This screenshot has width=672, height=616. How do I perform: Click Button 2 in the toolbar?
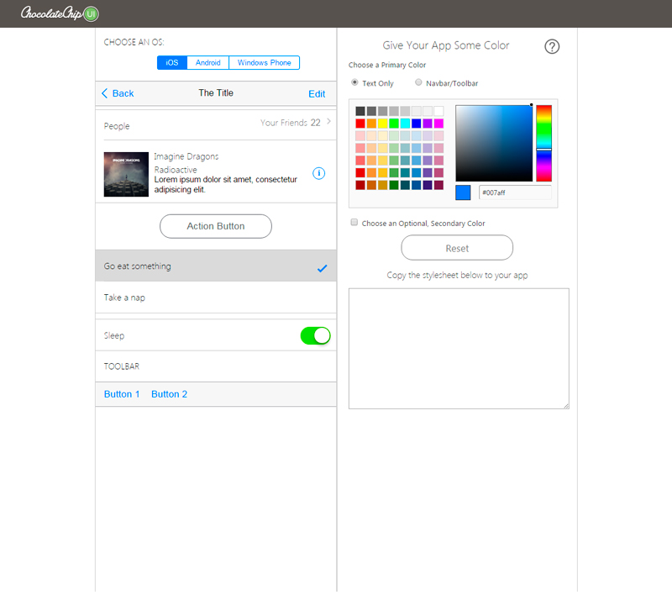coord(169,394)
